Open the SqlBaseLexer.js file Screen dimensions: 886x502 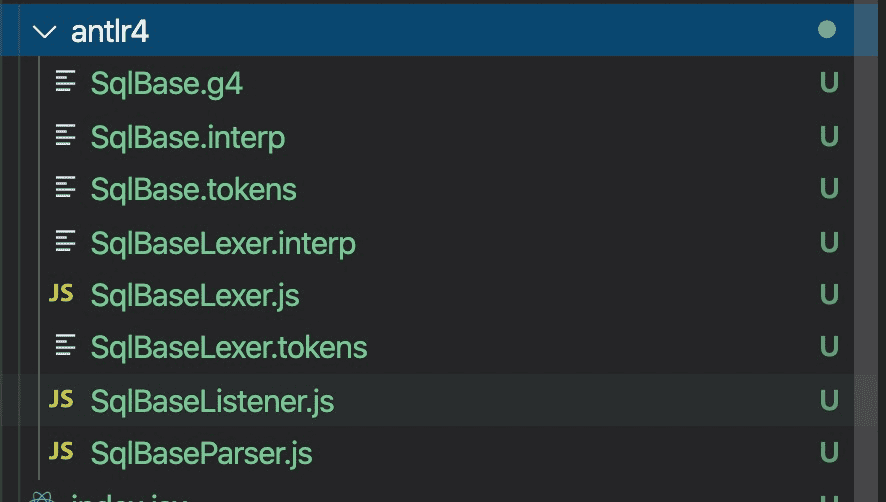(x=194, y=295)
